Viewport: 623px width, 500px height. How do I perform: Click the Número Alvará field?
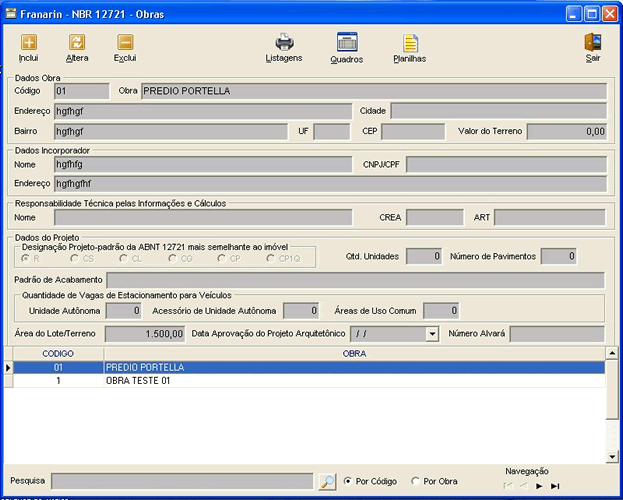(x=557, y=334)
